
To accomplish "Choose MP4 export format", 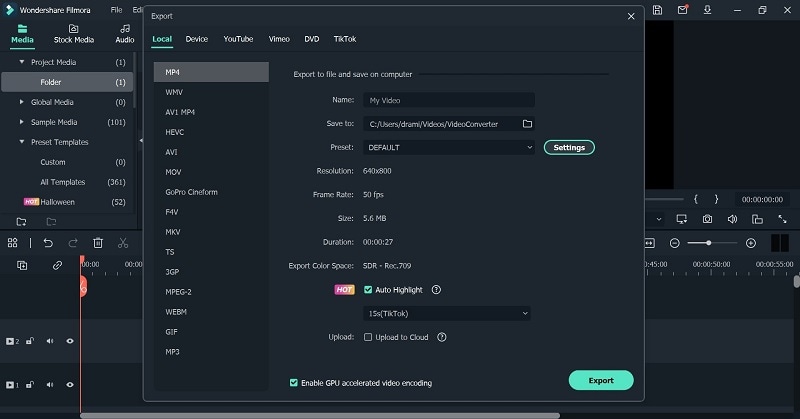I will click(211, 72).
